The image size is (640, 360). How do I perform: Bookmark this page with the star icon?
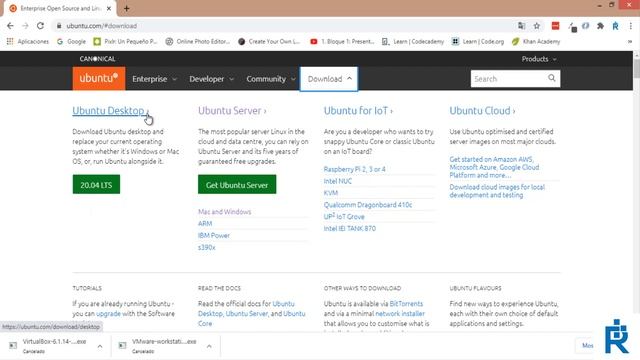537,26
